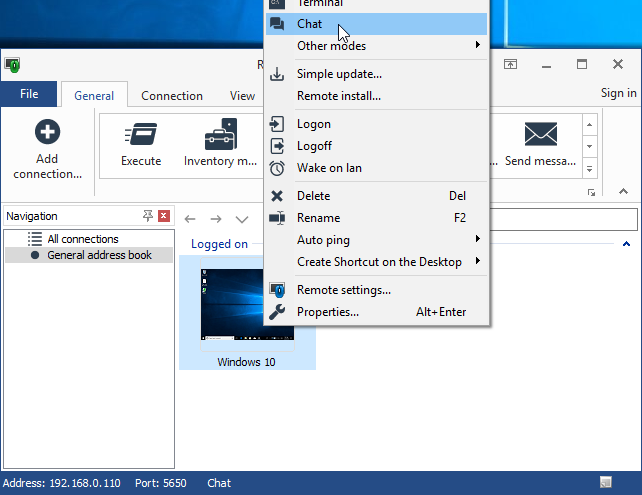The width and height of the screenshot is (642, 495).
Task: Select All connections in navigation tree
Action: click(x=83, y=239)
